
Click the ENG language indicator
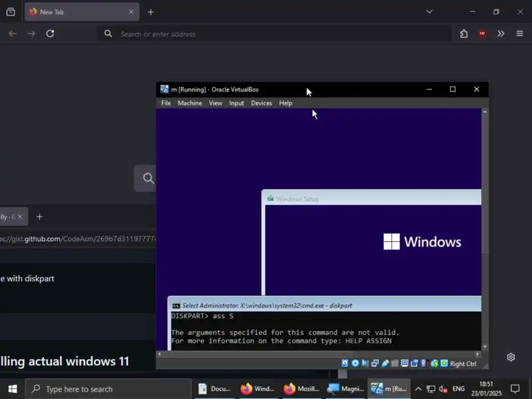click(x=458, y=389)
